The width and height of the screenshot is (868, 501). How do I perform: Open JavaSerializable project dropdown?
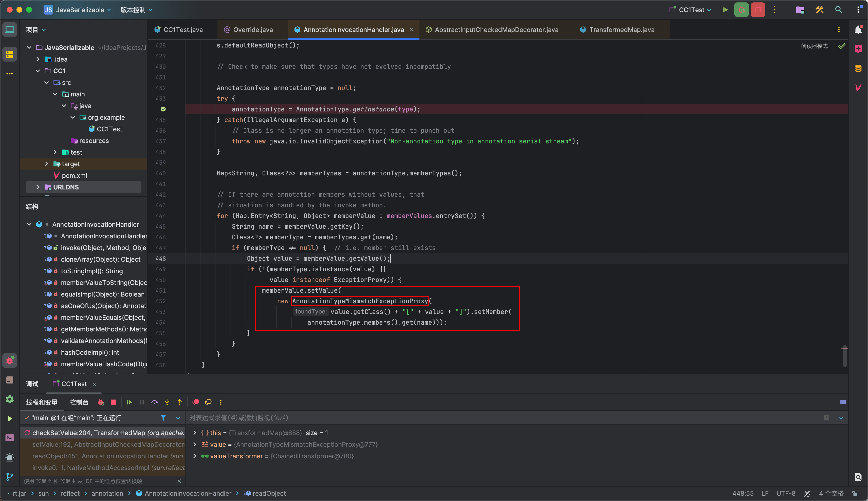coord(77,10)
